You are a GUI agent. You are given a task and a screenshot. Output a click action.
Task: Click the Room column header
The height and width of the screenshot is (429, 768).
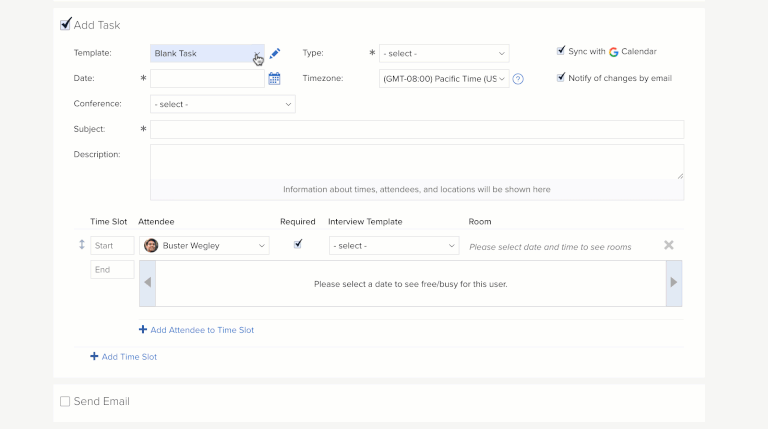tap(480, 221)
